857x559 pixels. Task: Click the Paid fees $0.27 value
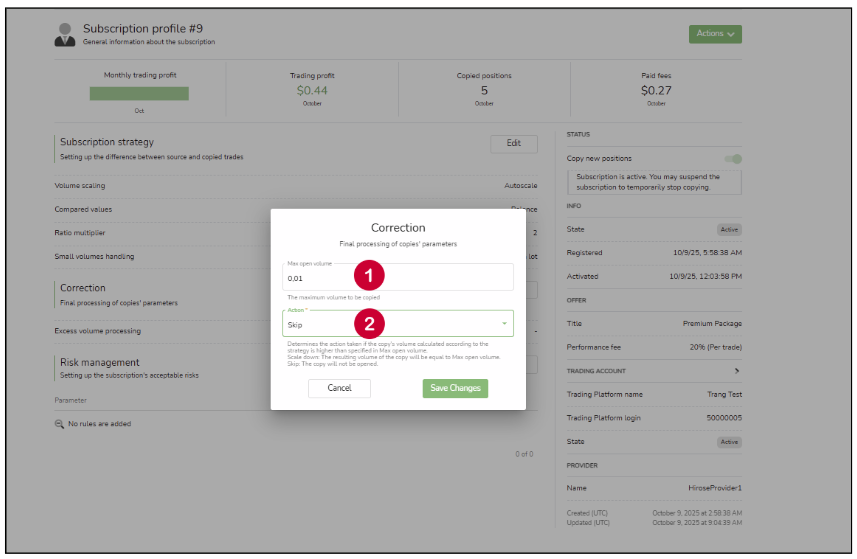pos(655,90)
